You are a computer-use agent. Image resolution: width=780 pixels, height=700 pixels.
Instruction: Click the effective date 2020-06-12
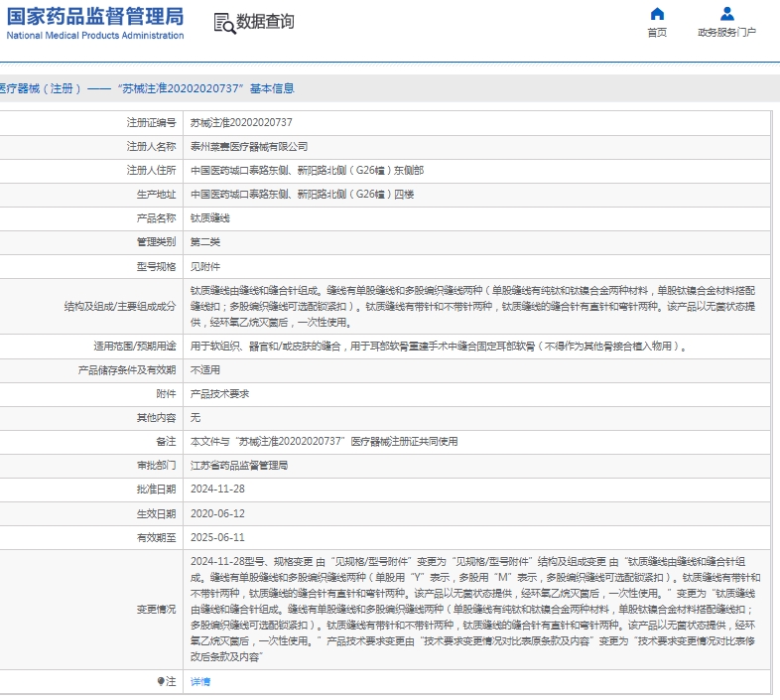pos(217,513)
